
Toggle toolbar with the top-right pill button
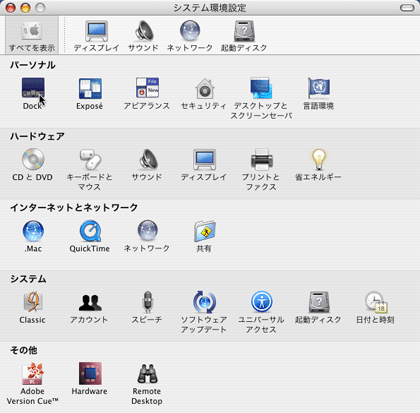pyautogui.click(x=407, y=8)
